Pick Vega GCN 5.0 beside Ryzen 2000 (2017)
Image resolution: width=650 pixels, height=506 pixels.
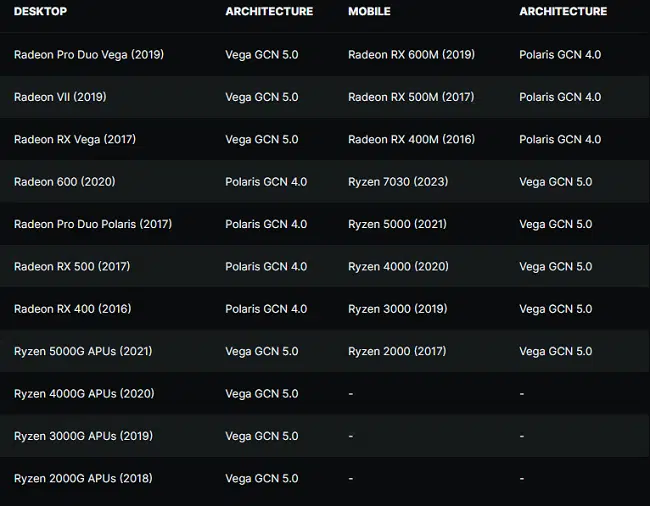tap(555, 351)
